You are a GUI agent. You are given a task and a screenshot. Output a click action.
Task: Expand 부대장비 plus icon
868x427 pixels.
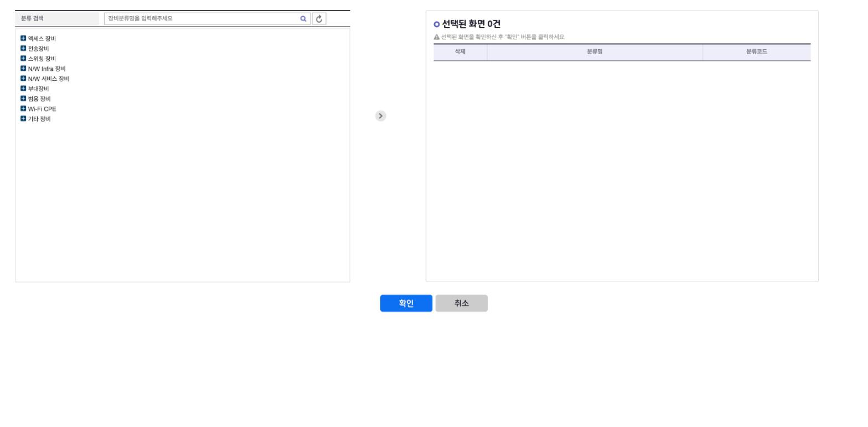pyautogui.click(x=23, y=88)
